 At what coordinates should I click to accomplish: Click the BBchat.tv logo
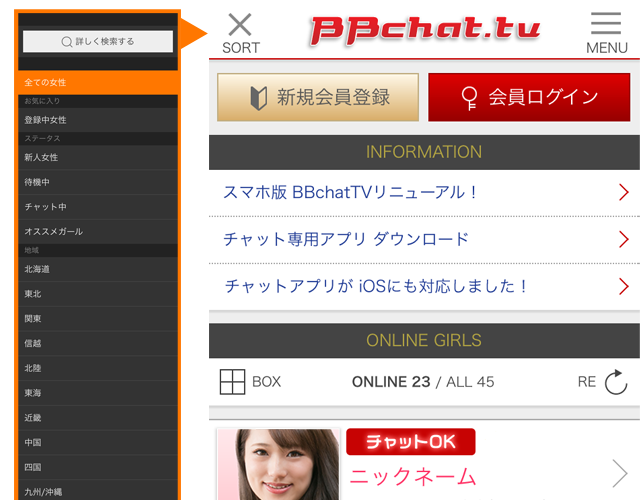[x=424, y=31]
